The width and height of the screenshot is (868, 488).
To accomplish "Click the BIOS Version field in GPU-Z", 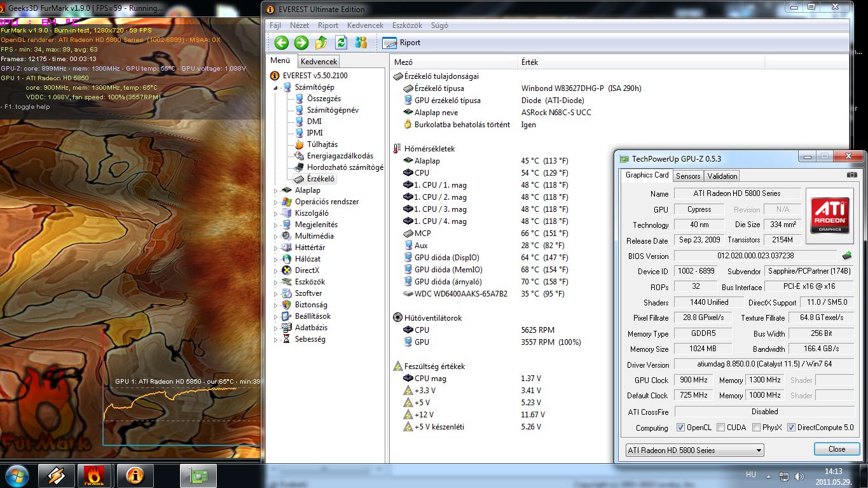I will 755,256.
